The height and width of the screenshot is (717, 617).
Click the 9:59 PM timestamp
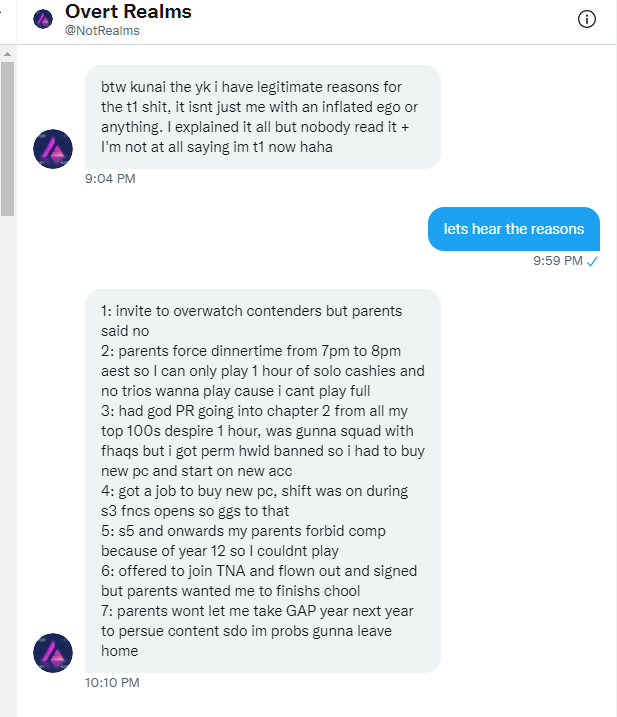[x=558, y=261]
